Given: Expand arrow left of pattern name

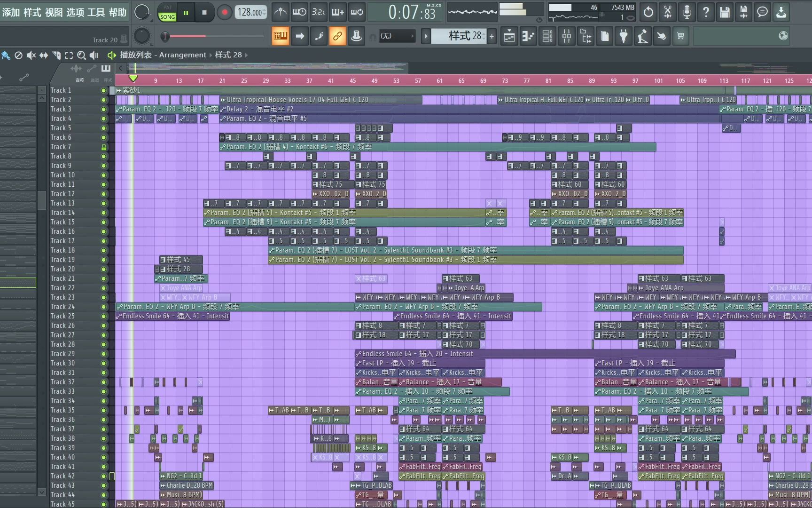Looking at the screenshot, I should coord(426,36).
